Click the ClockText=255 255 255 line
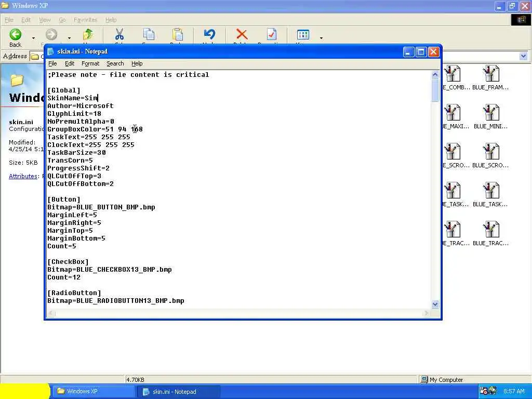The image size is (532, 399). pos(90,145)
